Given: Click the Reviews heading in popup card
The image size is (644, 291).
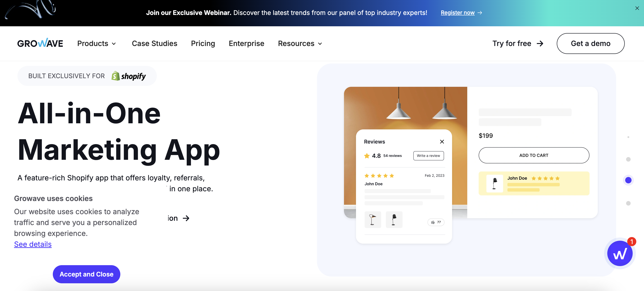Looking at the screenshot, I should 374,141.
